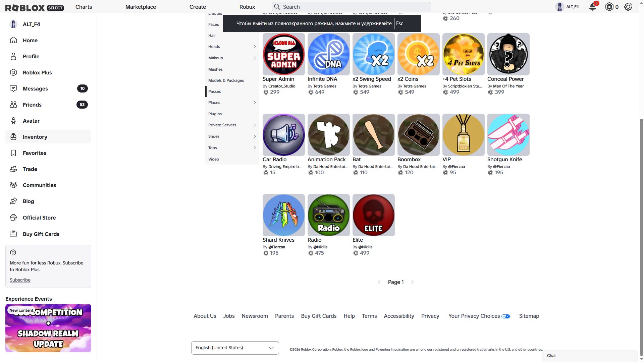Open the English (United States) language dropdown

coord(235,348)
